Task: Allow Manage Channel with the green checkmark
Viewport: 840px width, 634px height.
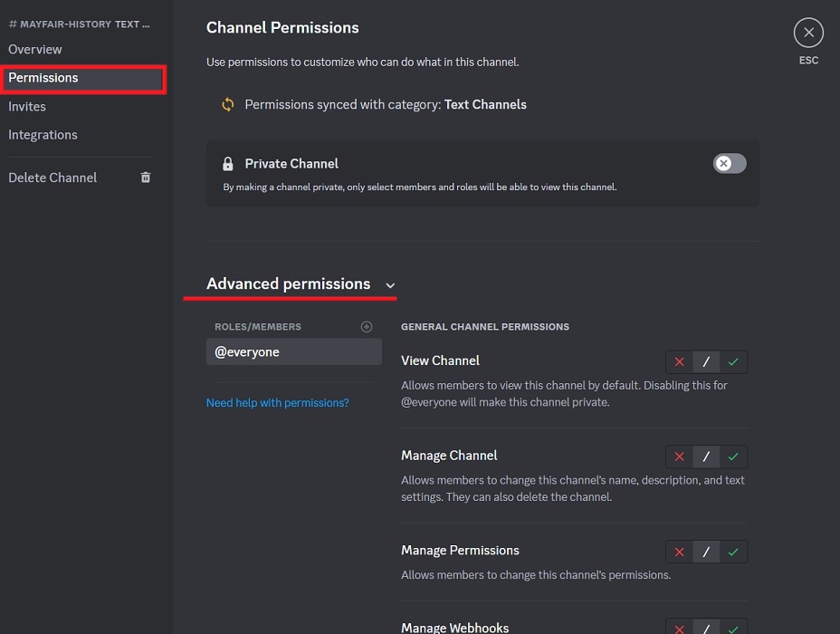Action: coord(733,456)
